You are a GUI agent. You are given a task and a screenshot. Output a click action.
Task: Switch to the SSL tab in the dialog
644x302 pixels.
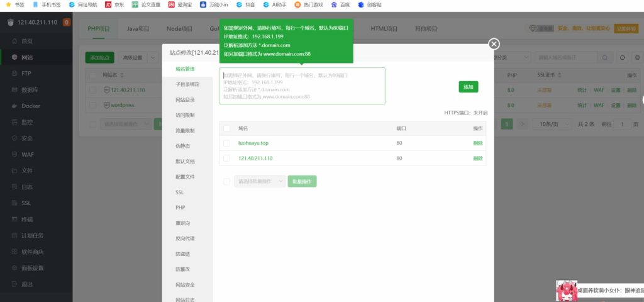(180, 192)
